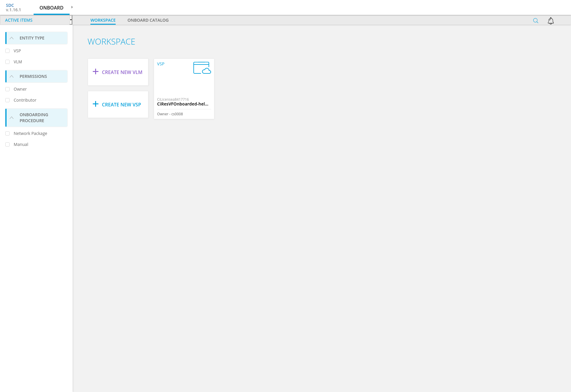Tick the Contributor checkbox
This screenshot has height=392, width=571.
(7, 100)
